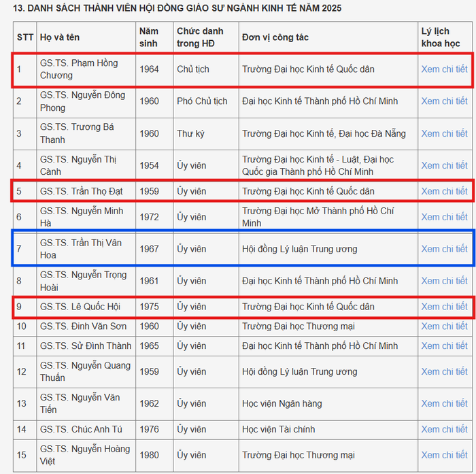Click the name GS.TS. Nguyễn Văn Tiến
476x474 pixels.
[80, 403]
